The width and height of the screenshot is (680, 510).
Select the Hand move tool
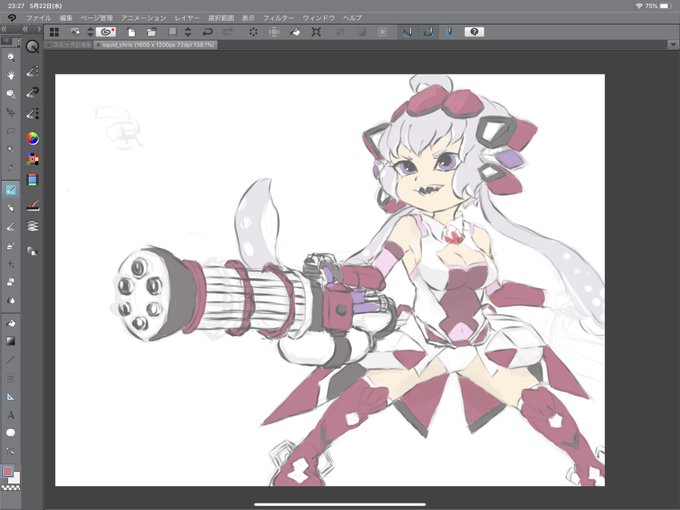pos(11,75)
